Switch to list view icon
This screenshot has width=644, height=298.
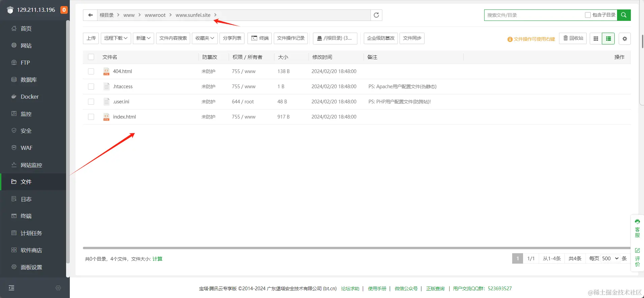click(x=608, y=39)
